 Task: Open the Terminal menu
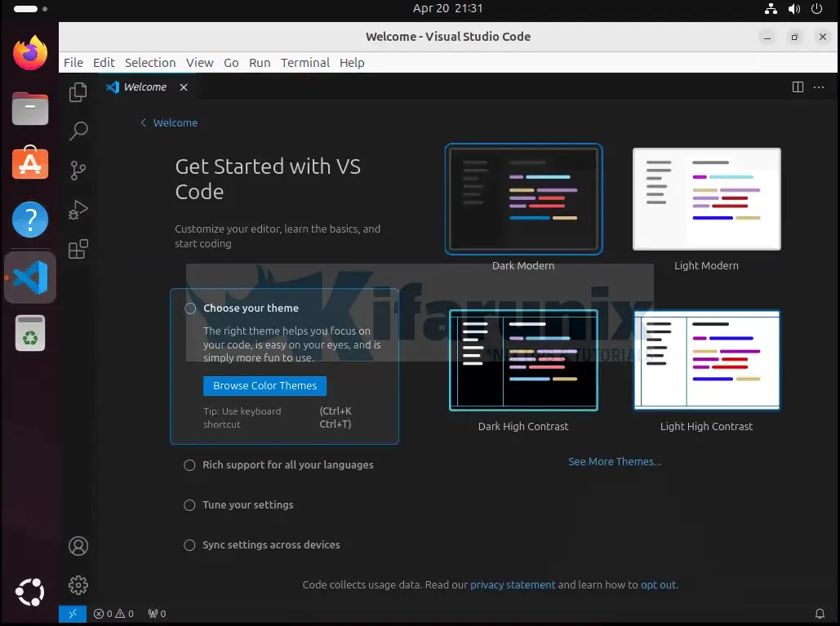pyautogui.click(x=304, y=63)
